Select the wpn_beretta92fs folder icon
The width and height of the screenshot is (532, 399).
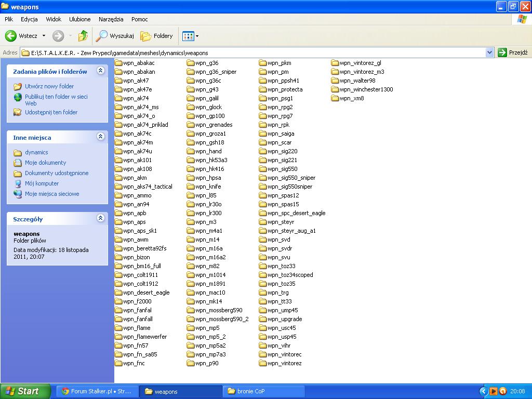(x=118, y=248)
